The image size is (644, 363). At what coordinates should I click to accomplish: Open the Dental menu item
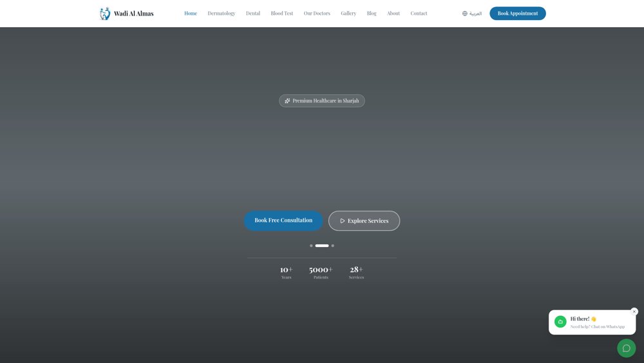pos(253,14)
